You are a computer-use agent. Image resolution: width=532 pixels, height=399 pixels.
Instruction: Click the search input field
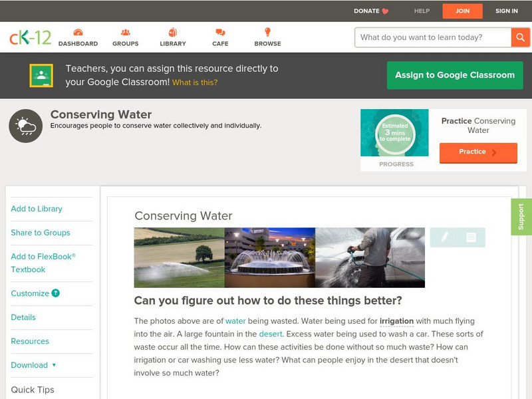coord(433,37)
